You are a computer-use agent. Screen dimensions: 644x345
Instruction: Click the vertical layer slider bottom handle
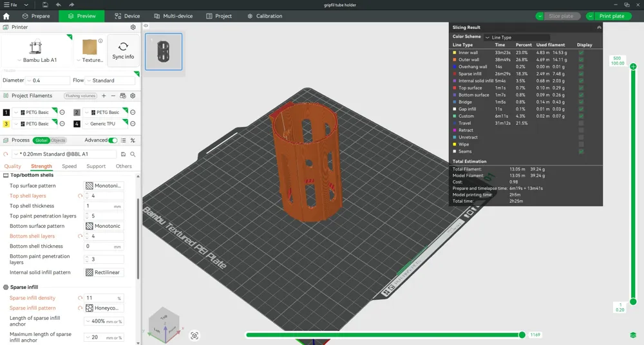click(x=633, y=302)
